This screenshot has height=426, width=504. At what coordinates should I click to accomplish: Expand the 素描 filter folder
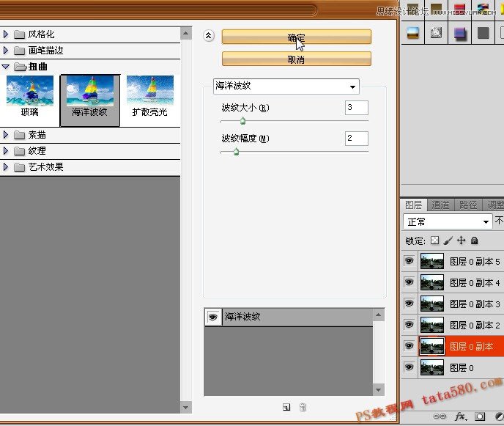[5, 134]
